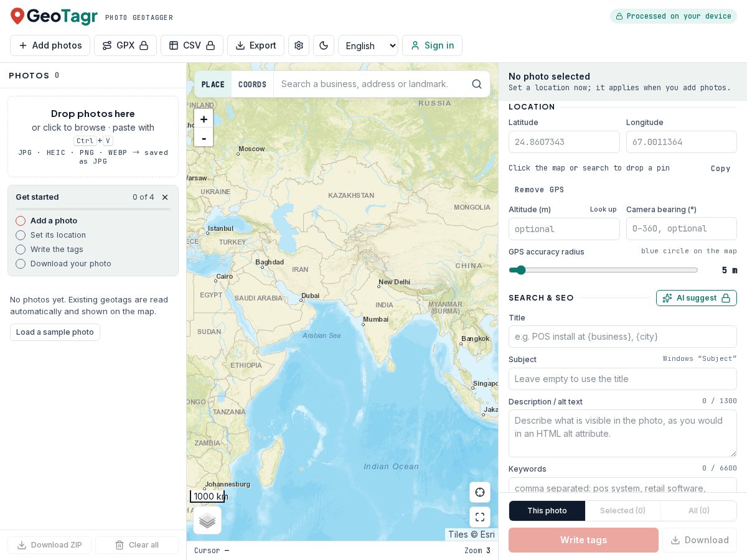This screenshot has width=747, height=560.
Task: Select the Selected (0) scope tab
Action: point(622,511)
